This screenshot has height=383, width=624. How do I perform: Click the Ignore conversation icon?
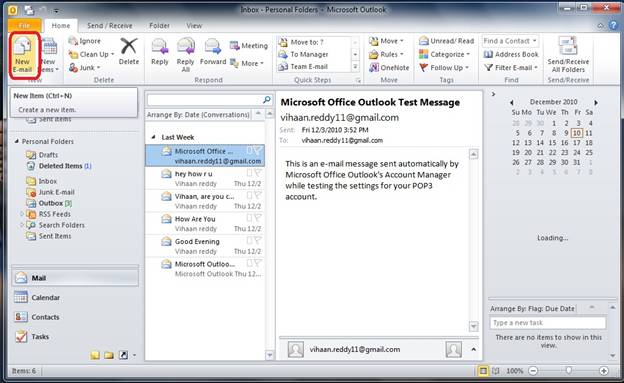pyautogui.click(x=85, y=41)
